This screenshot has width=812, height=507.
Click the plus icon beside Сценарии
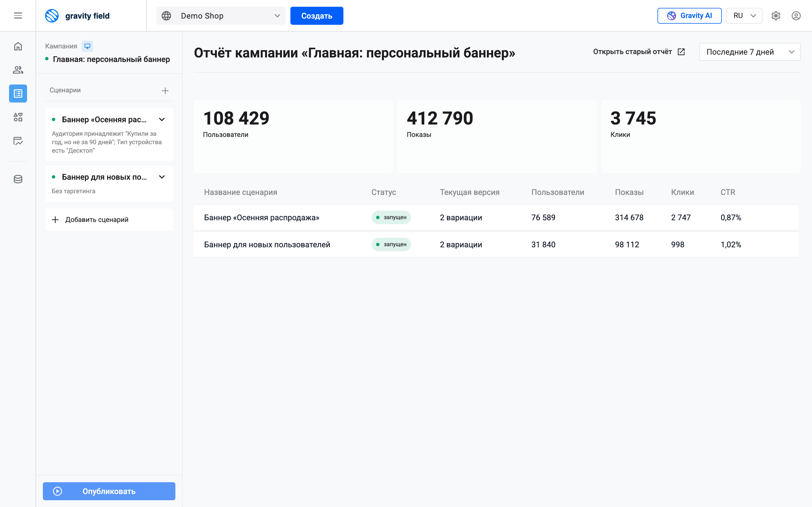pyautogui.click(x=165, y=90)
